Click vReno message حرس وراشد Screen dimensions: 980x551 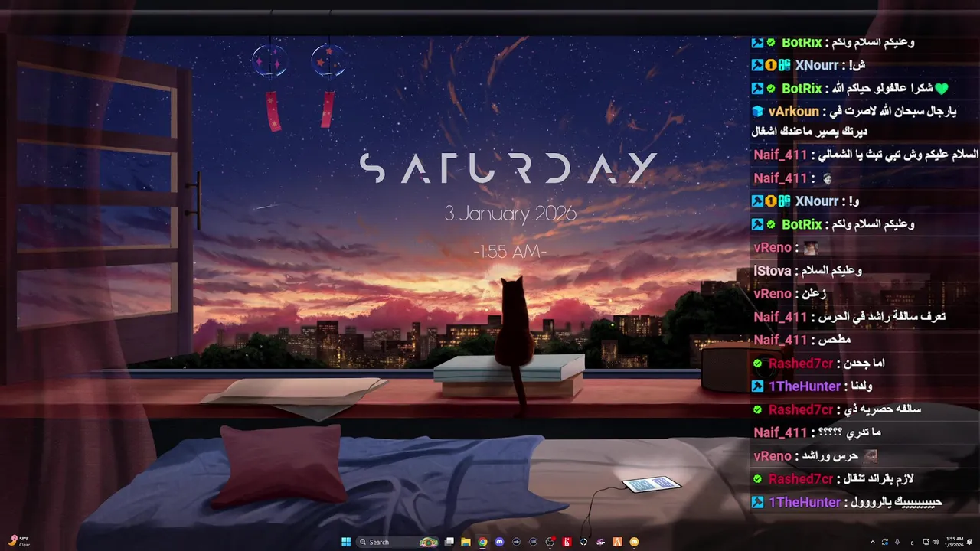815,456
